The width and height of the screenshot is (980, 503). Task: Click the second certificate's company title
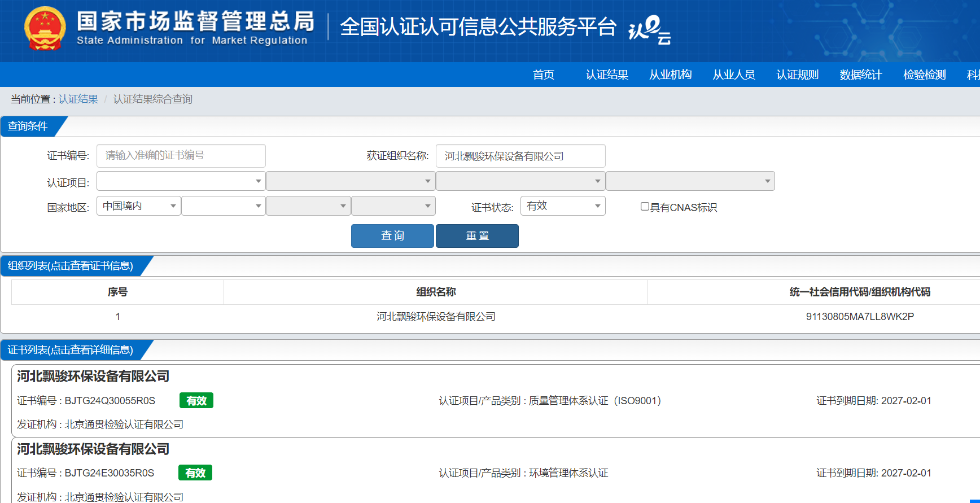[93, 449]
